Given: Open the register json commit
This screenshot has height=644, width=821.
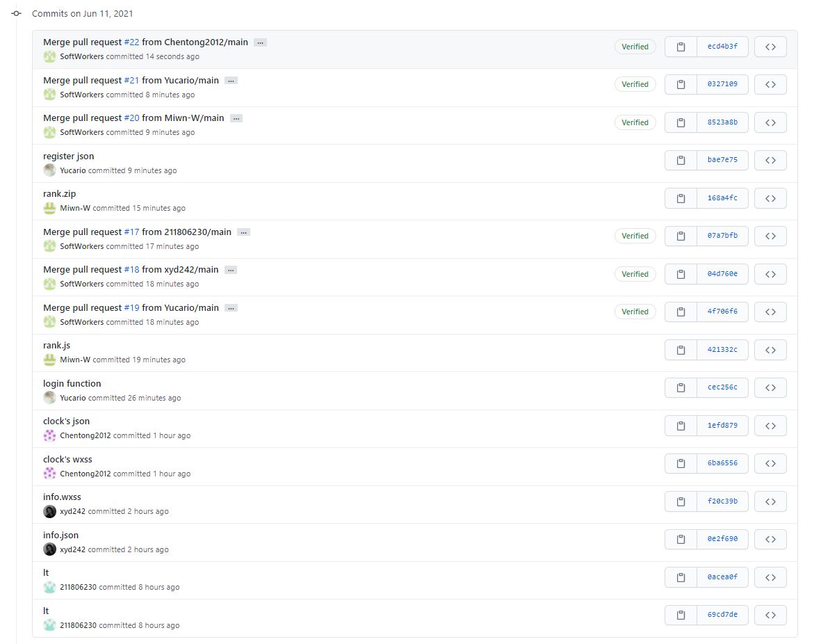Looking at the screenshot, I should click(x=68, y=156).
